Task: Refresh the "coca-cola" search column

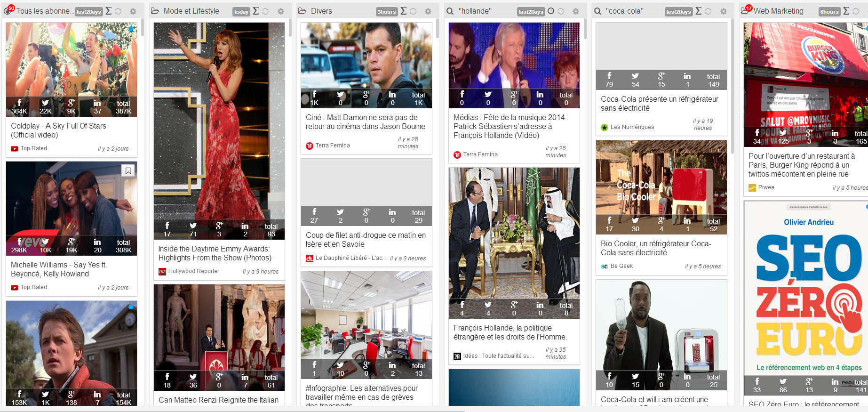Action: 709,11
